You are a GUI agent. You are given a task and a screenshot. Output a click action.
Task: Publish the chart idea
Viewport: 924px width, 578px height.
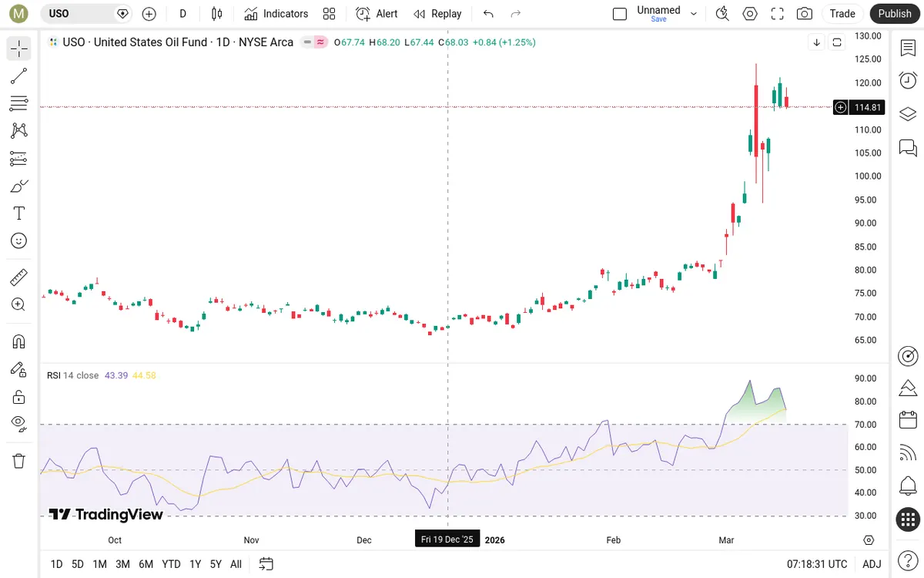pos(895,14)
